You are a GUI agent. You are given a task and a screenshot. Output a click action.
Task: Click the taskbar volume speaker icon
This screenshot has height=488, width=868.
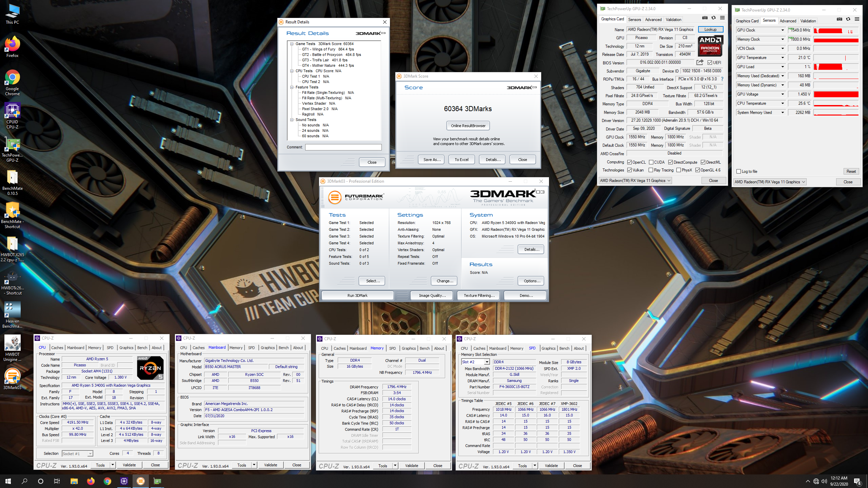coord(824,481)
